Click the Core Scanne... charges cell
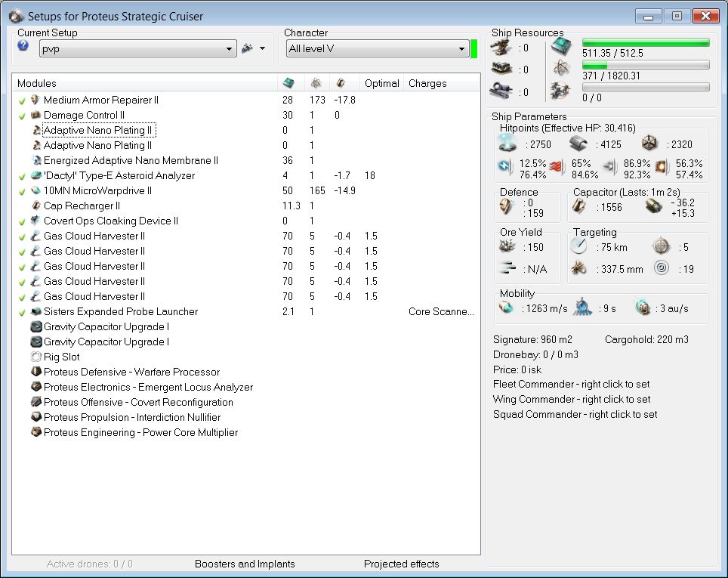Viewport: 728px width, 578px height. (441, 311)
